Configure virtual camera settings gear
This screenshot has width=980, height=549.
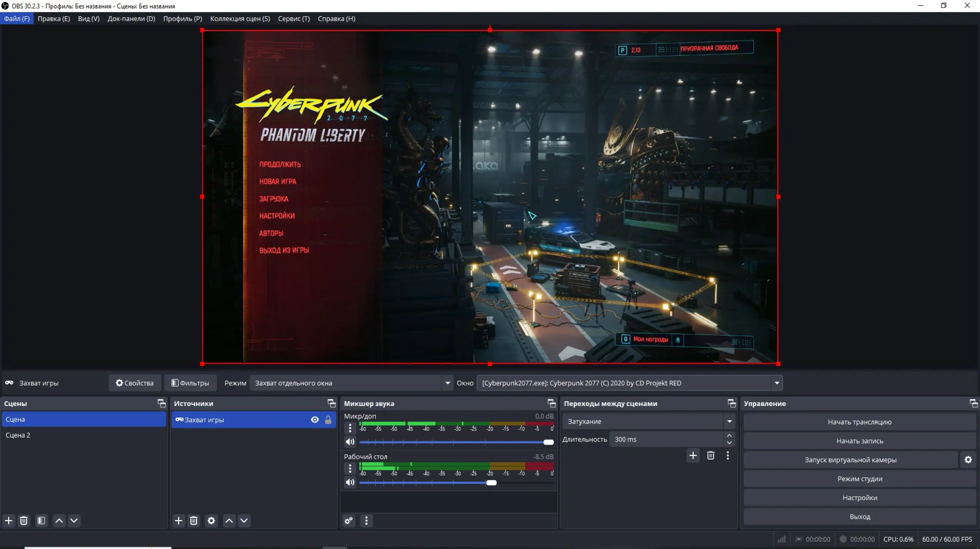[x=968, y=460]
